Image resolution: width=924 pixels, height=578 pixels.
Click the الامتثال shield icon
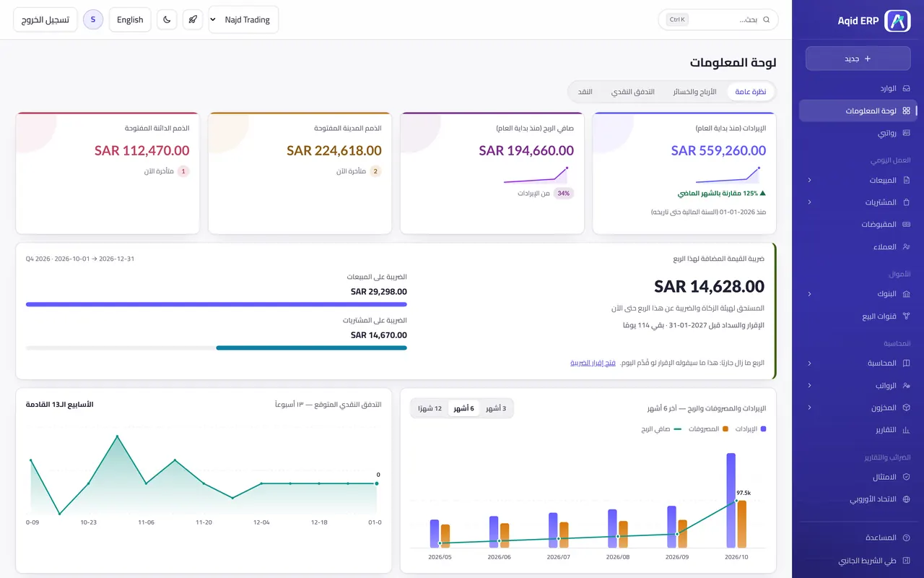(x=907, y=477)
